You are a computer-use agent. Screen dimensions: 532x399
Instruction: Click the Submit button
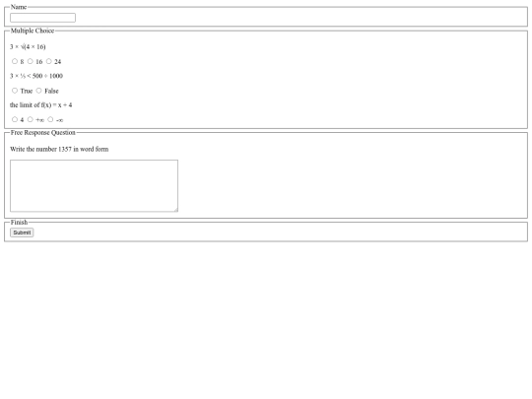22,233
